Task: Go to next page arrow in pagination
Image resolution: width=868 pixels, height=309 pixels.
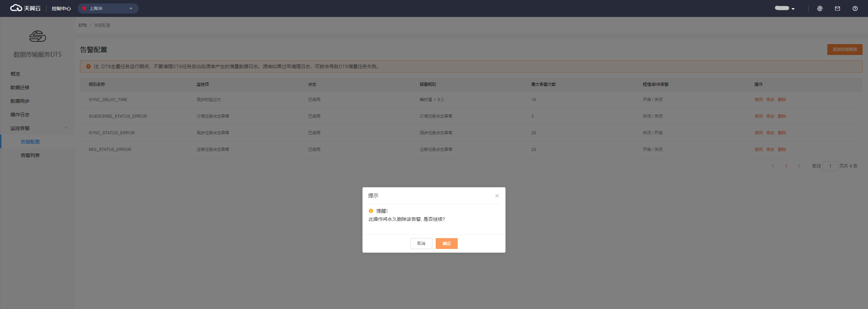Action: [x=799, y=166]
